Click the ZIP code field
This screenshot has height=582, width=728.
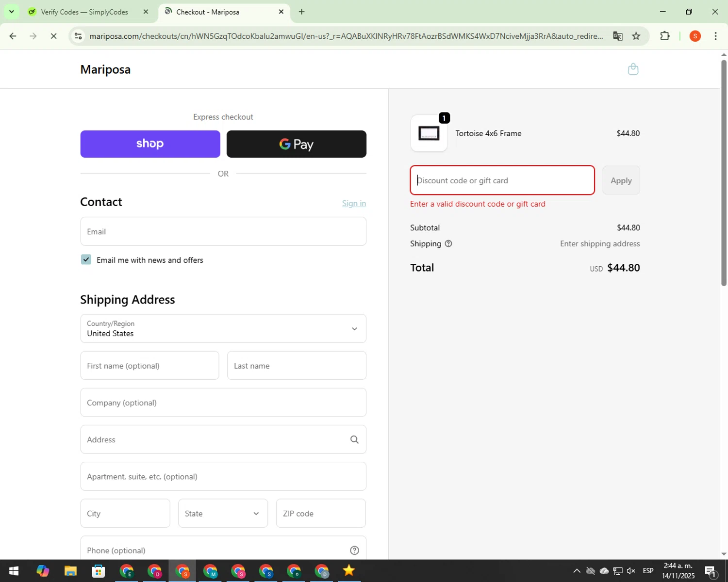click(x=321, y=513)
